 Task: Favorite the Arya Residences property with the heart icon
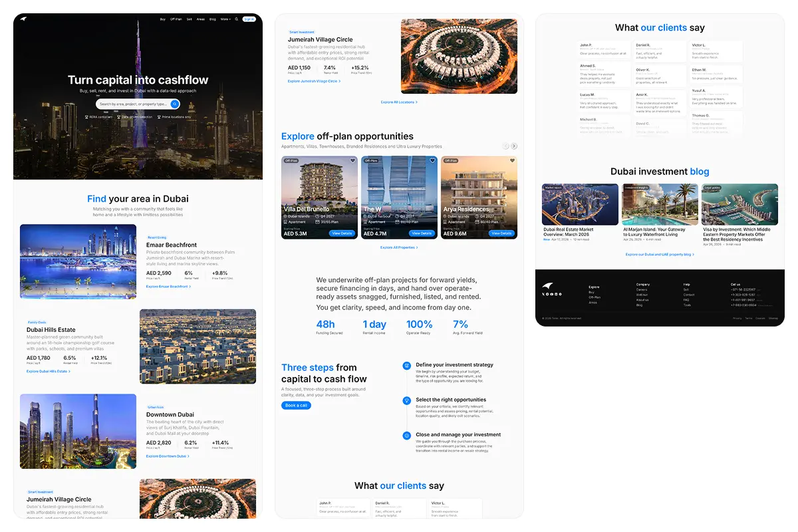[x=512, y=160]
